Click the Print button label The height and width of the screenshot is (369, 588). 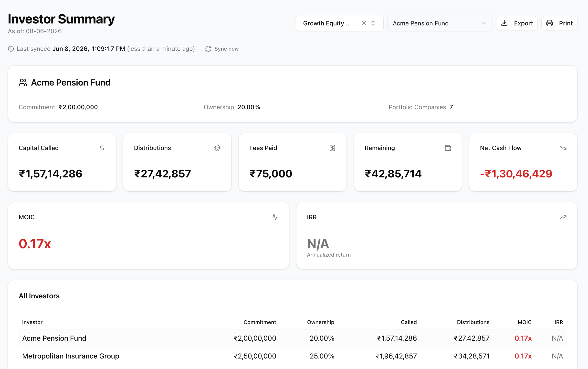pyautogui.click(x=566, y=23)
